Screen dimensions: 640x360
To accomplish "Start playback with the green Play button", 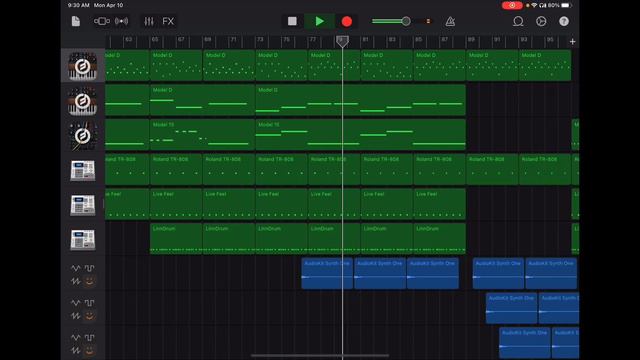I will pos(320,21).
